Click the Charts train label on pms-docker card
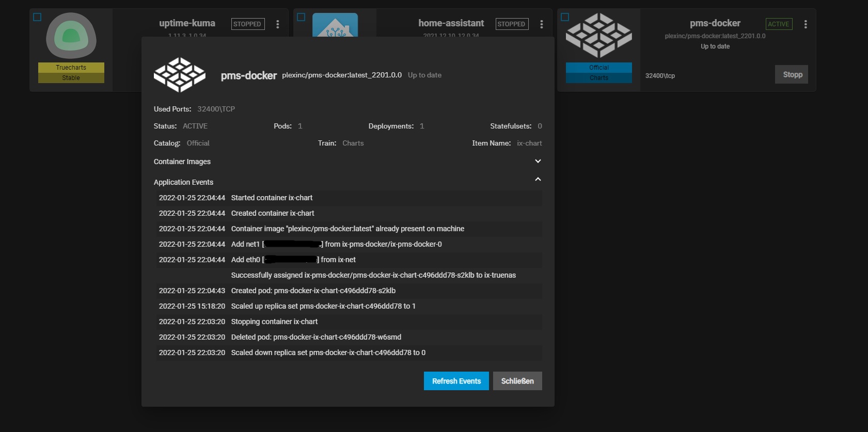 (599, 78)
